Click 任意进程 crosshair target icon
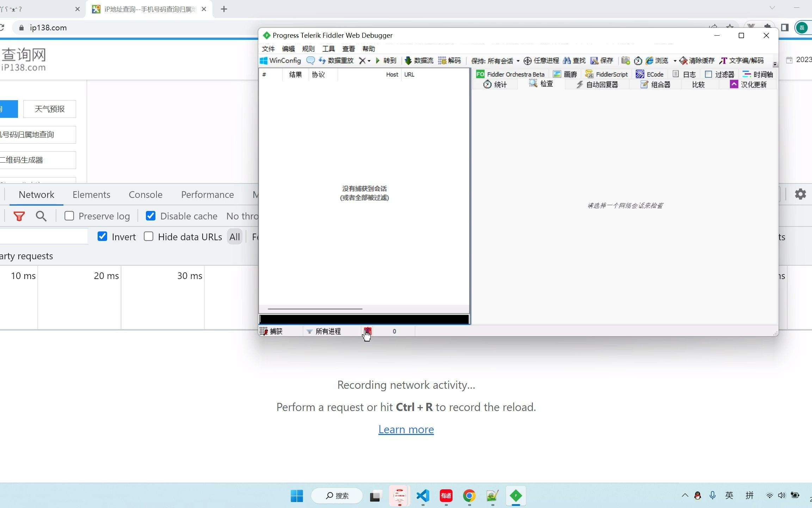The image size is (812, 508). coord(528,61)
